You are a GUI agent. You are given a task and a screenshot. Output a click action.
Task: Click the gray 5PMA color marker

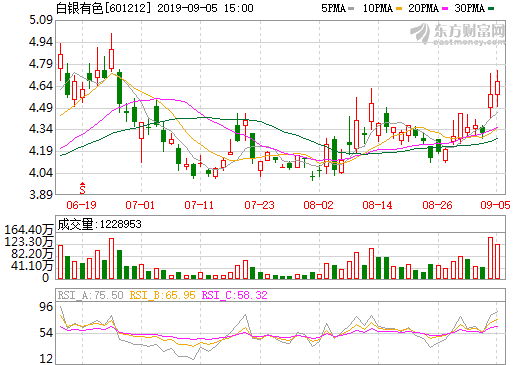click(351, 9)
